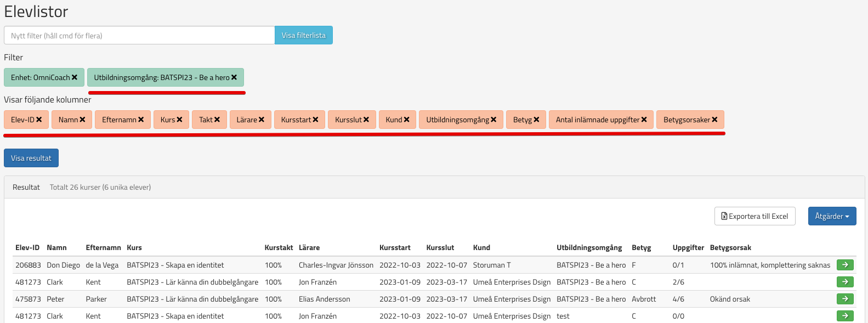Screen dimensions: 868x323
Task: Remove the Kursstart column tag
Action: click(315, 120)
